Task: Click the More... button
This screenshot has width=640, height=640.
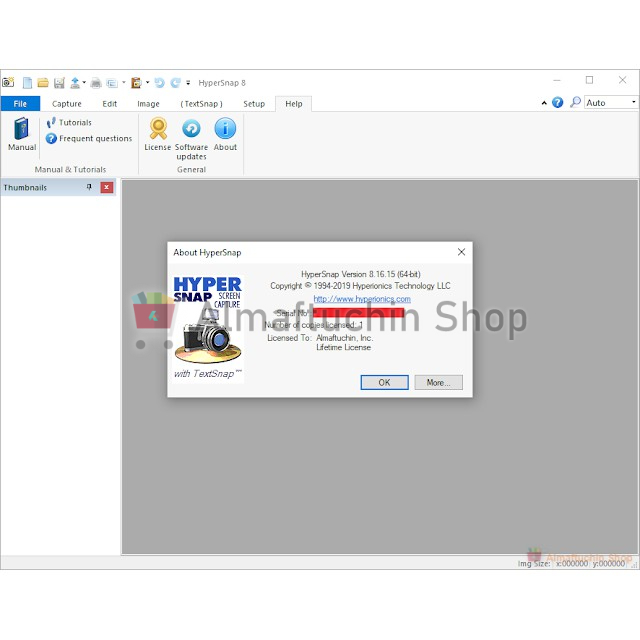Action: pyautogui.click(x=438, y=382)
